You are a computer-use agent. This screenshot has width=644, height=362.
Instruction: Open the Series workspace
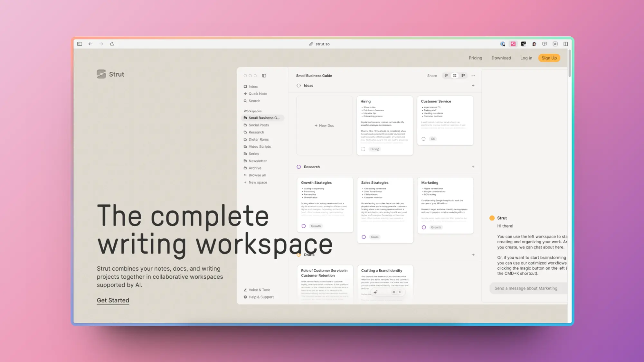[251, 154]
